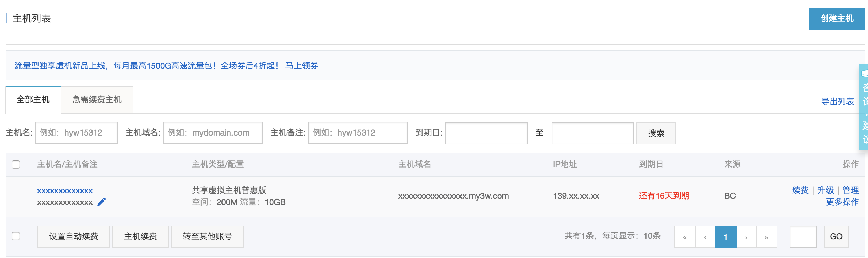Viewport: 868px width, 258px height.
Task: Click the 共有1条, 每页显示: 10条 summary text
Action: pyautogui.click(x=612, y=236)
